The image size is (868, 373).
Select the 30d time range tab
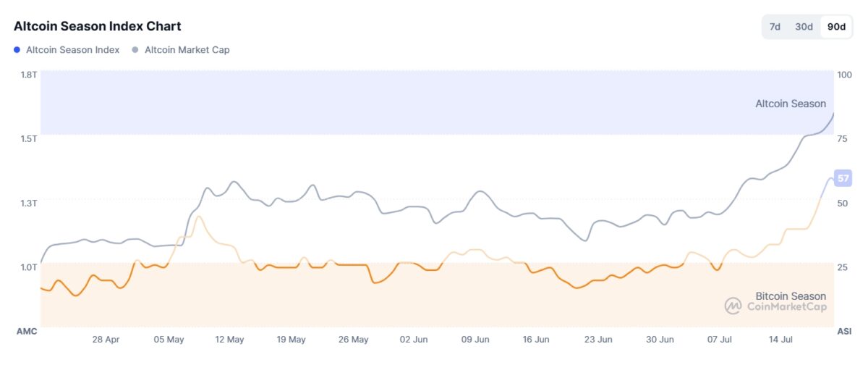804,27
